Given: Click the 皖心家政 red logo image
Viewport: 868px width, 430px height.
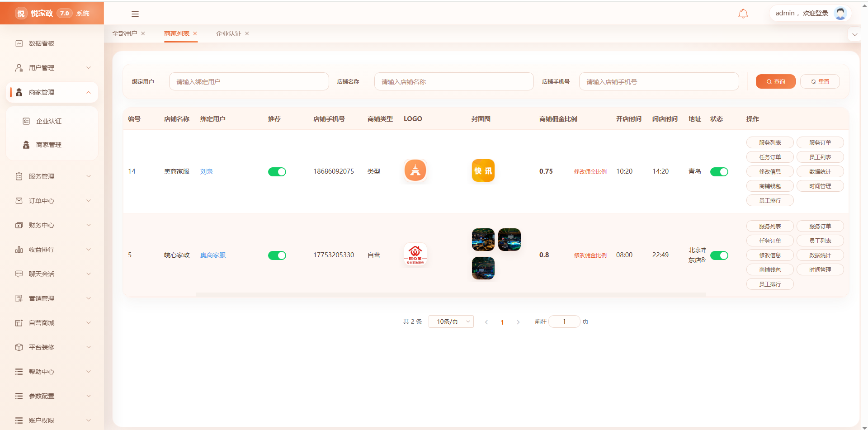Looking at the screenshot, I should (x=415, y=255).
